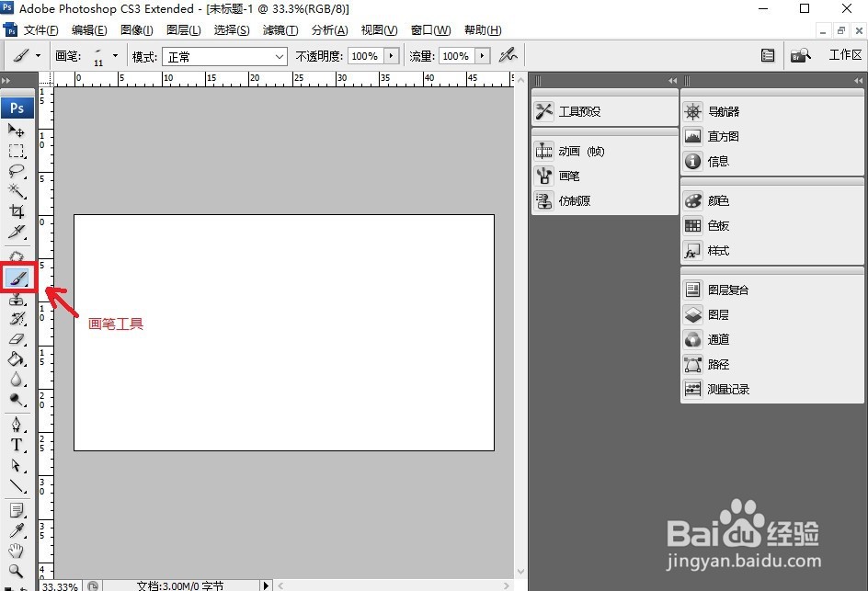Select the Zoom tool
Viewport: 868px width, 591px height.
click(16, 571)
